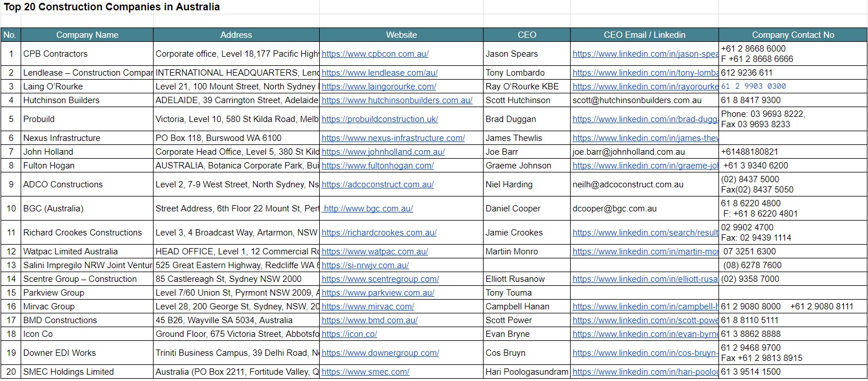The width and height of the screenshot is (868, 381).
Task: Select the Hutchinson Builders company cell
Action: (x=87, y=100)
